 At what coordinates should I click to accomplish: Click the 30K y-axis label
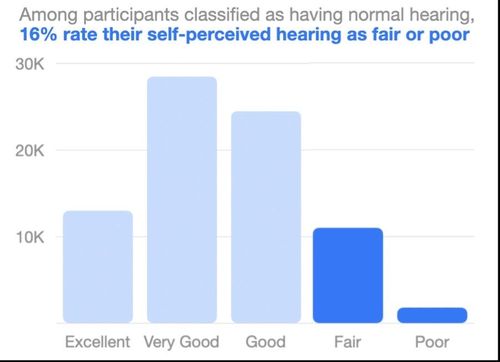(30, 64)
